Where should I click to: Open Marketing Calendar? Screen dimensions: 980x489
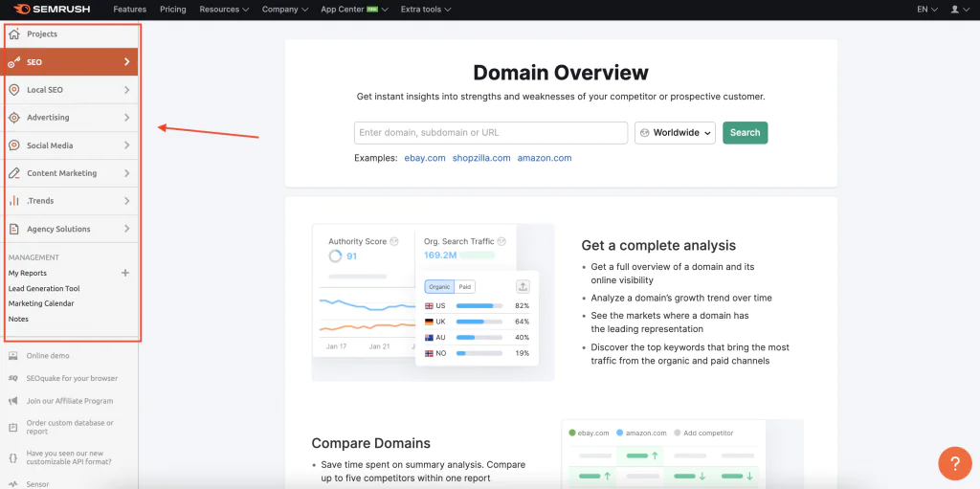[41, 304]
